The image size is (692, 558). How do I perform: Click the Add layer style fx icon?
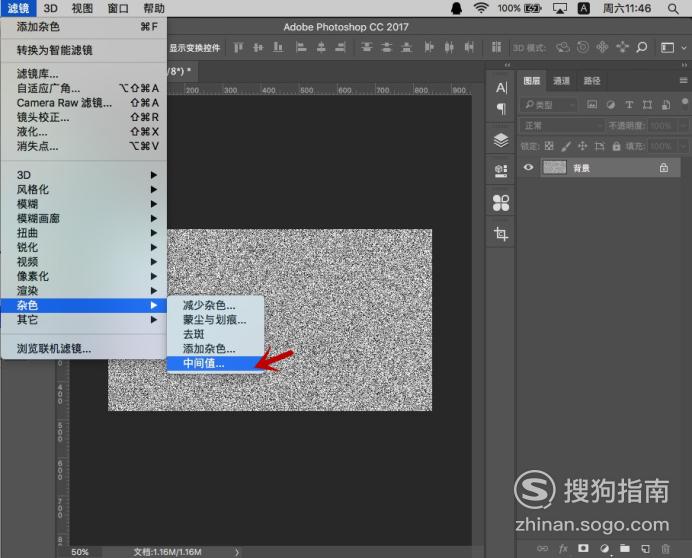point(563,548)
